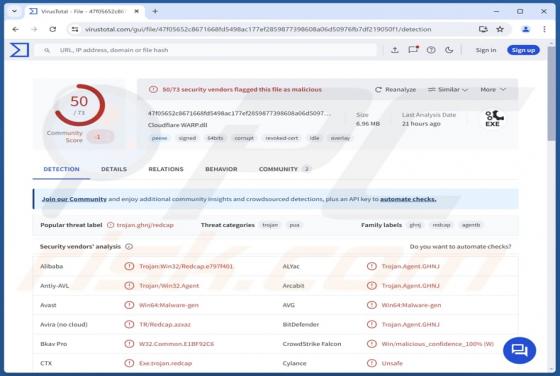Click the VirusTotal logo icon
Image resolution: width=560 pixels, height=376 pixels.
pos(19,50)
